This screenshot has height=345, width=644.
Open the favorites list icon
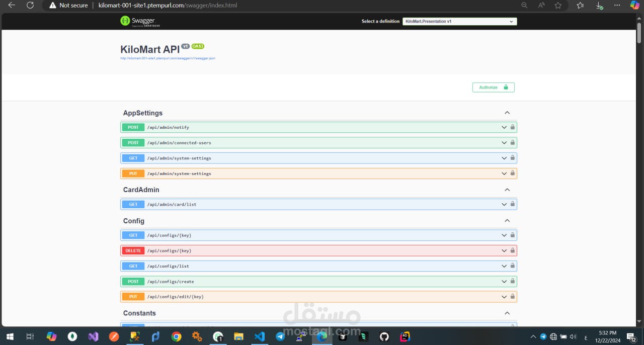(x=580, y=5)
